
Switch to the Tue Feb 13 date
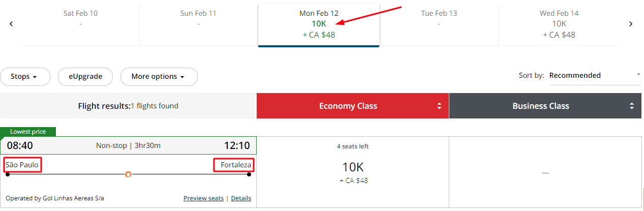[439, 24]
